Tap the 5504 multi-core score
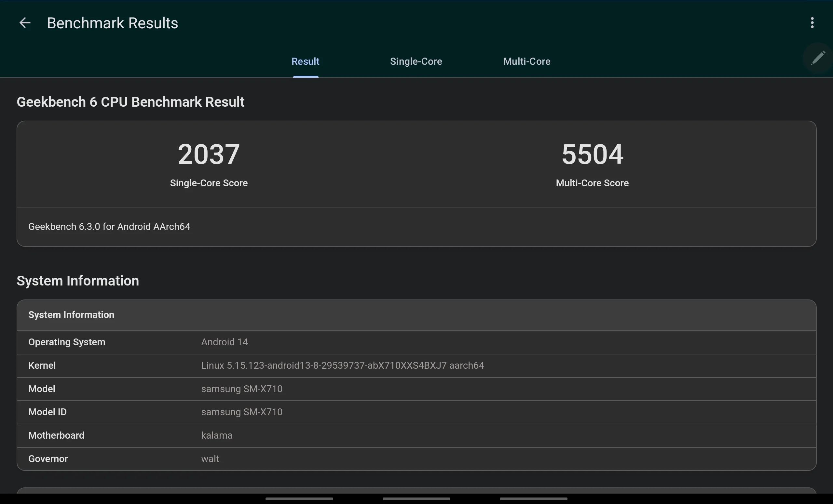833x504 pixels. click(592, 154)
